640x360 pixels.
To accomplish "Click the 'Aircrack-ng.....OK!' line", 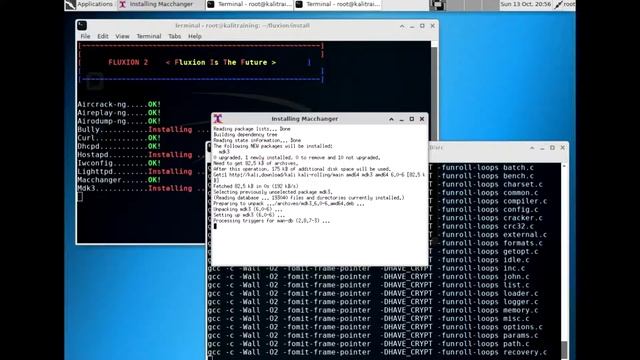I will pos(119,104).
